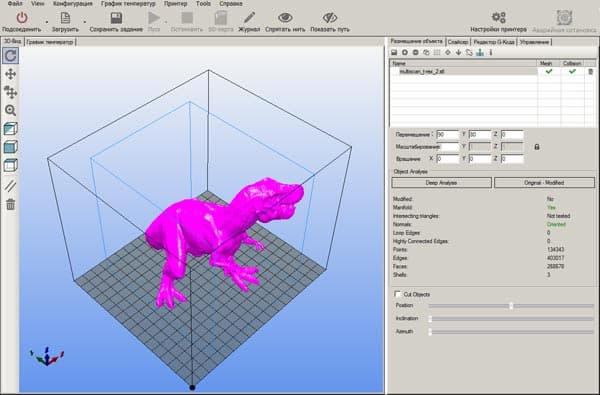Toggle the Collision checkmark for the model
600x395 pixels.
pos(572,71)
